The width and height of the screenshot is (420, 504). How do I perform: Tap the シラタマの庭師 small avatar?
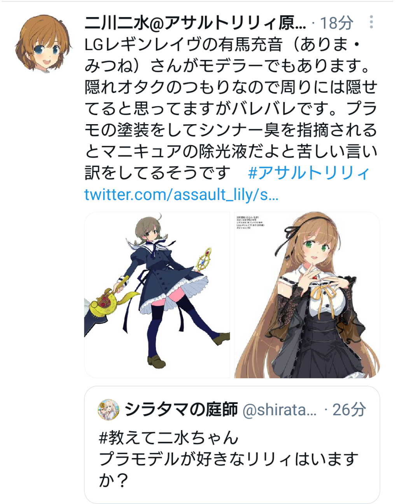[108, 409]
